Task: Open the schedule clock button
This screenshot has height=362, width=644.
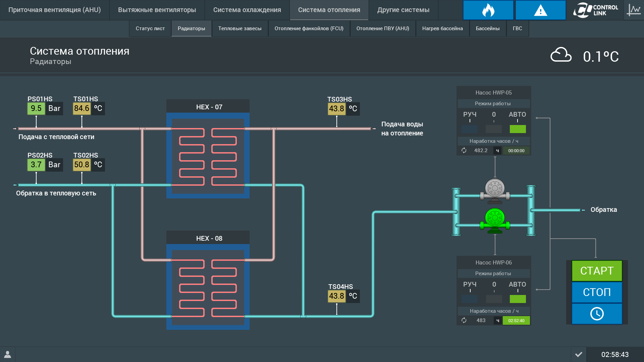Action: 597,314
